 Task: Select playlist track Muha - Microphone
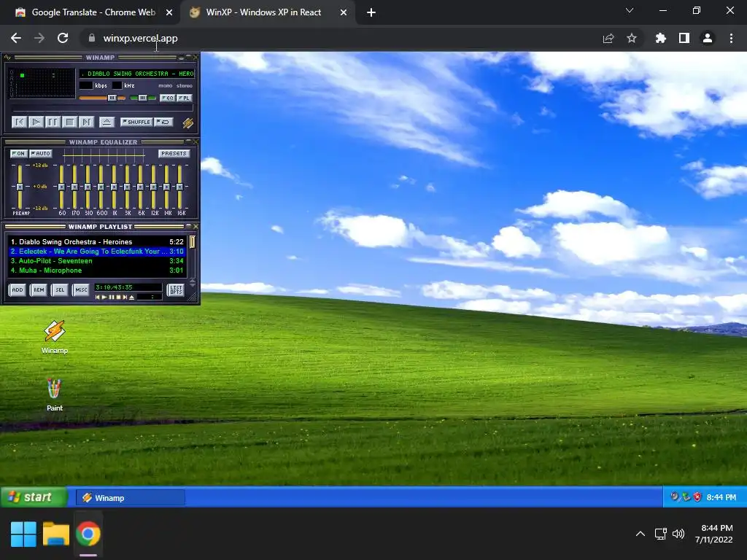pyautogui.click(x=97, y=271)
